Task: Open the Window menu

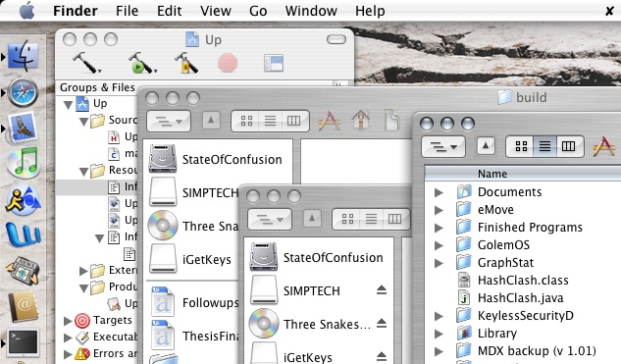Action: click(311, 11)
